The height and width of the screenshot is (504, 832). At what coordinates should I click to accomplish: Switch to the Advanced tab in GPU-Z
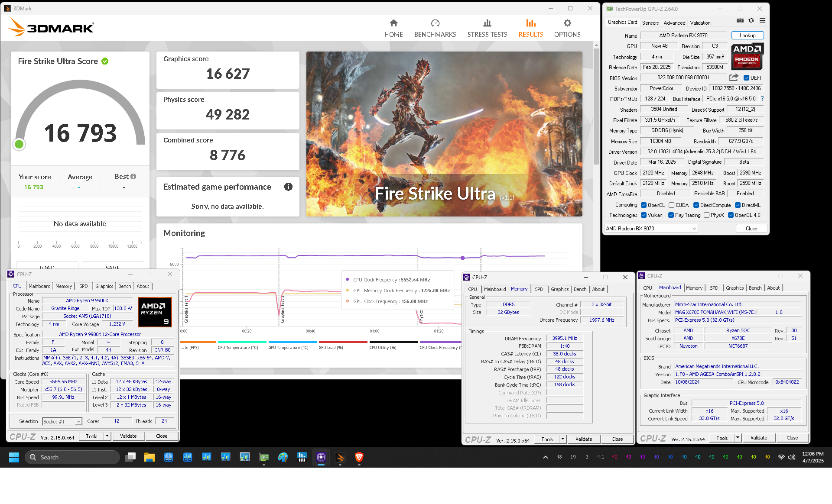coord(674,23)
